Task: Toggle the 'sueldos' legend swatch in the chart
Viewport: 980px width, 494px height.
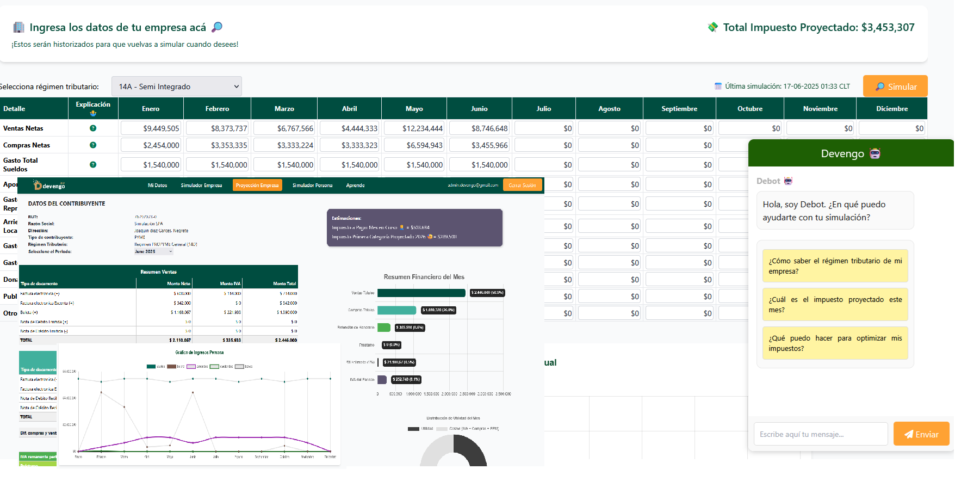Action: 151,367
